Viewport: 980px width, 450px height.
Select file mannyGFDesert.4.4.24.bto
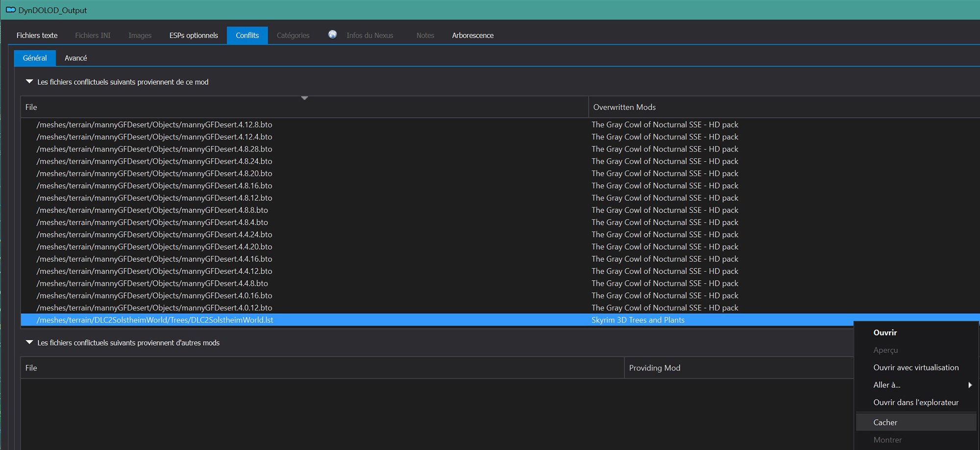154,235
